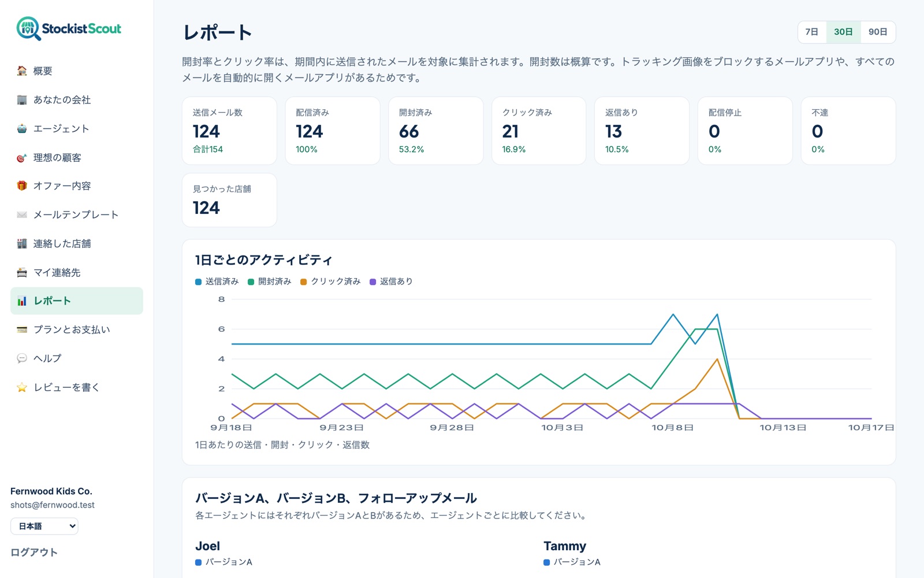Click the store icon beside 連絡した店舗
Screen dimensions: 924x578
(x=22, y=243)
